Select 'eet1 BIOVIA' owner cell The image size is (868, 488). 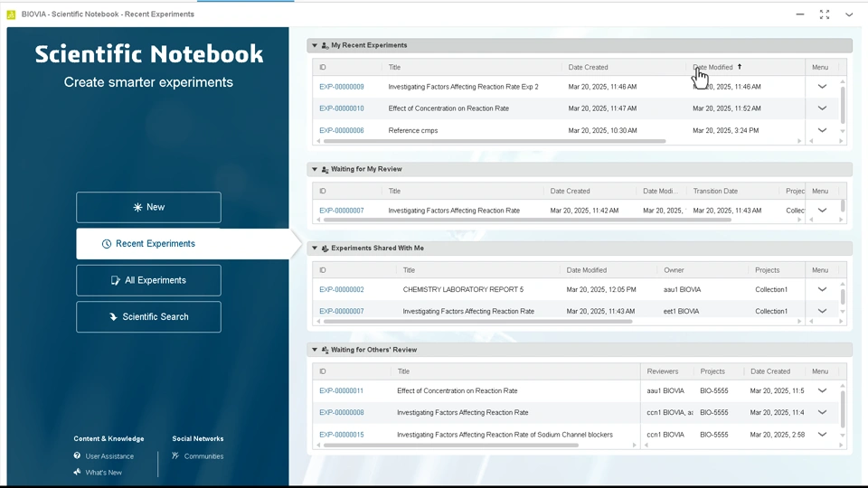(681, 311)
